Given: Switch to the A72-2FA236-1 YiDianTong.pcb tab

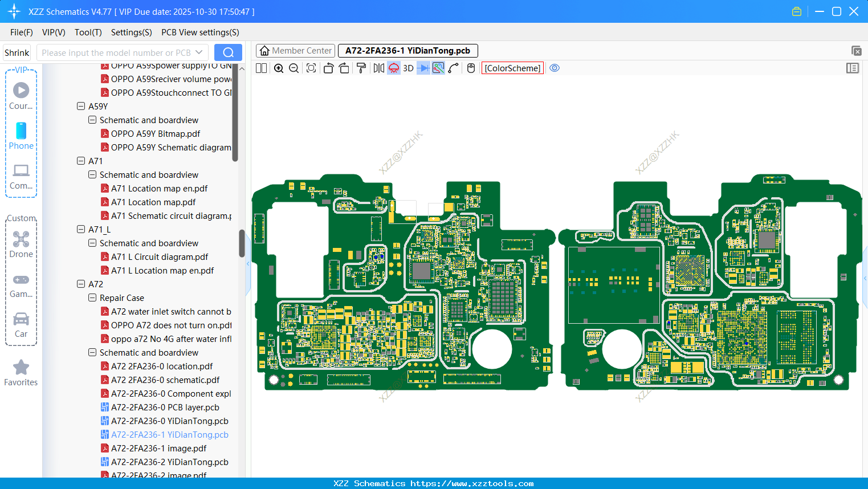Looking at the screenshot, I should click(x=407, y=50).
